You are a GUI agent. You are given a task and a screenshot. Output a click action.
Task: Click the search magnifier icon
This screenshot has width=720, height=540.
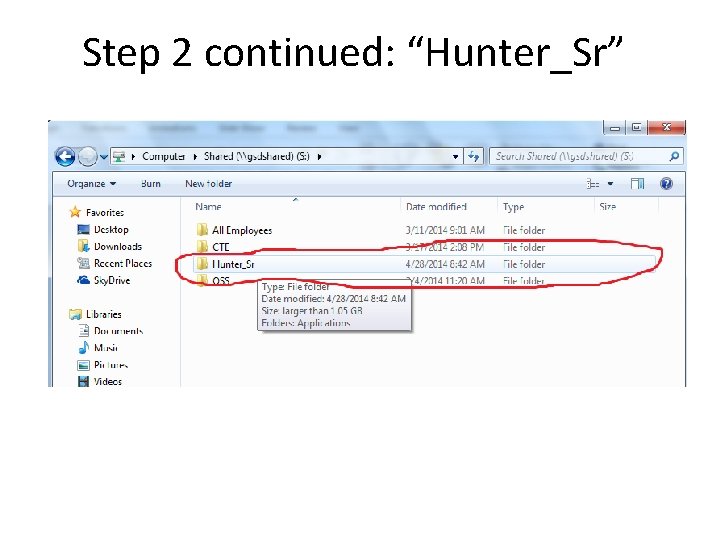coord(674,157)
